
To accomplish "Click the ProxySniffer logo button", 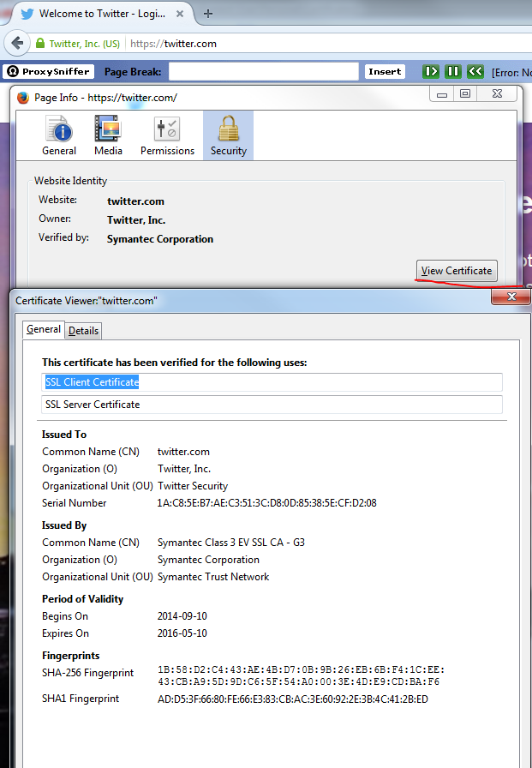I will tap(47, 72).
